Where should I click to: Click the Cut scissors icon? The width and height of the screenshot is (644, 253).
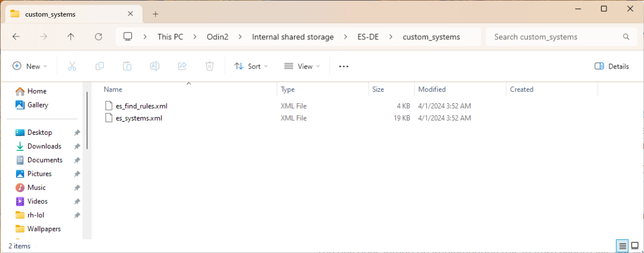tap(72, 66)
